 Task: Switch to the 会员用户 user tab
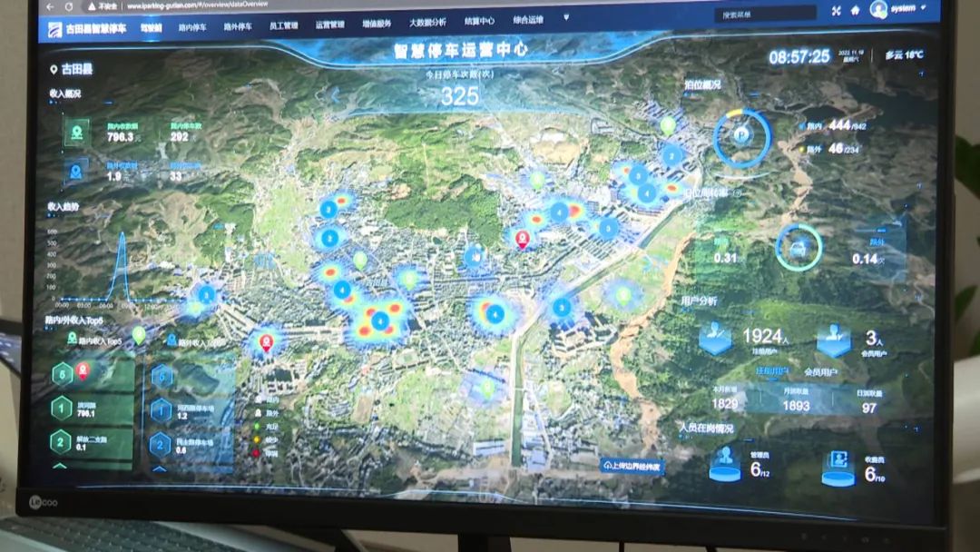tap(820, 372)
